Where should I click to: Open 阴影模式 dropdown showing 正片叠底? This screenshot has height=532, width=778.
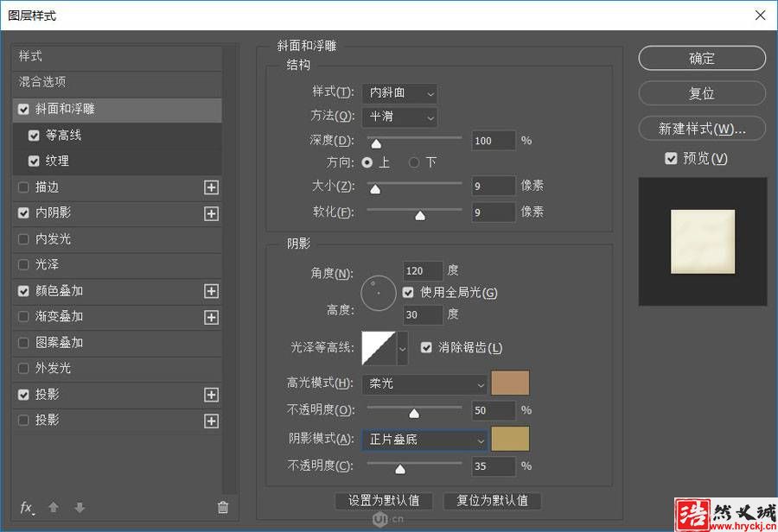click(x=424, y=440)
